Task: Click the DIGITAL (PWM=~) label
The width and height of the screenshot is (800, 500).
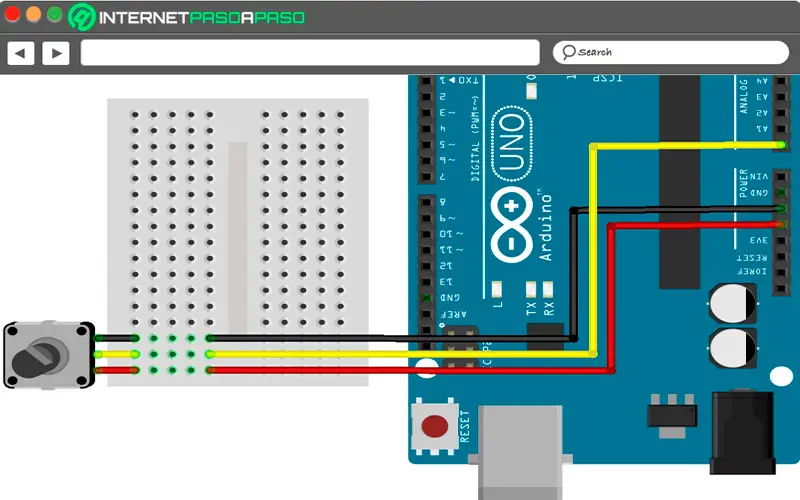Action: click(475, 138)
